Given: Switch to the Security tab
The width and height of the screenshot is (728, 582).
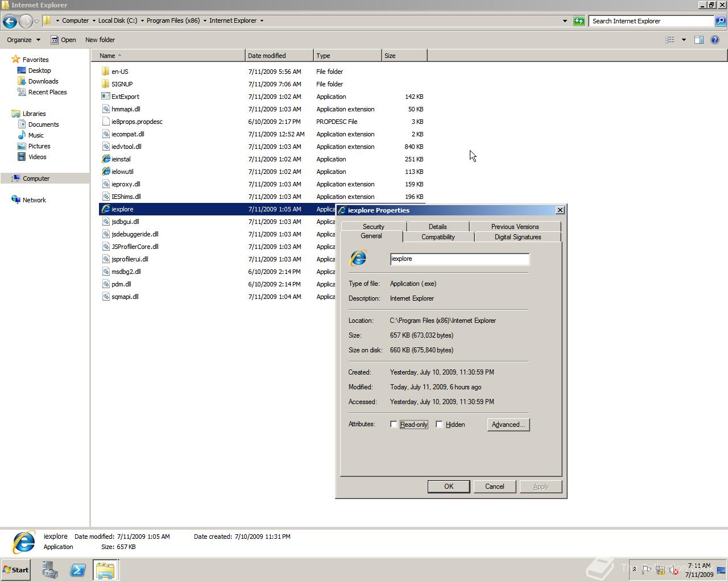Looking at the screenshot, I should [x=374, y=226].
